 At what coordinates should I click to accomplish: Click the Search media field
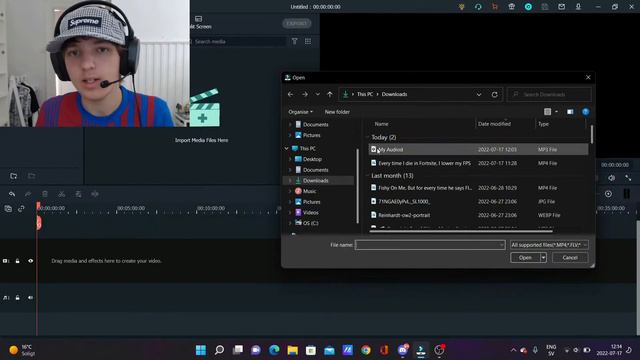(239, 41)
